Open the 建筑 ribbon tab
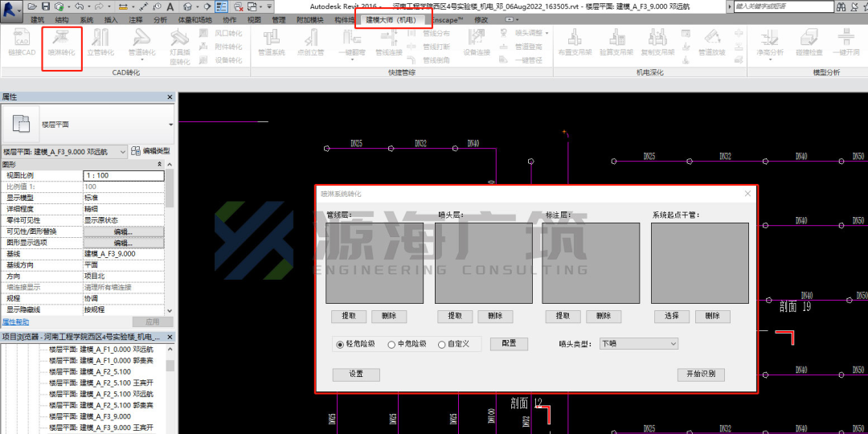Viewport: 868px width, 434px height. pos(38,20)
